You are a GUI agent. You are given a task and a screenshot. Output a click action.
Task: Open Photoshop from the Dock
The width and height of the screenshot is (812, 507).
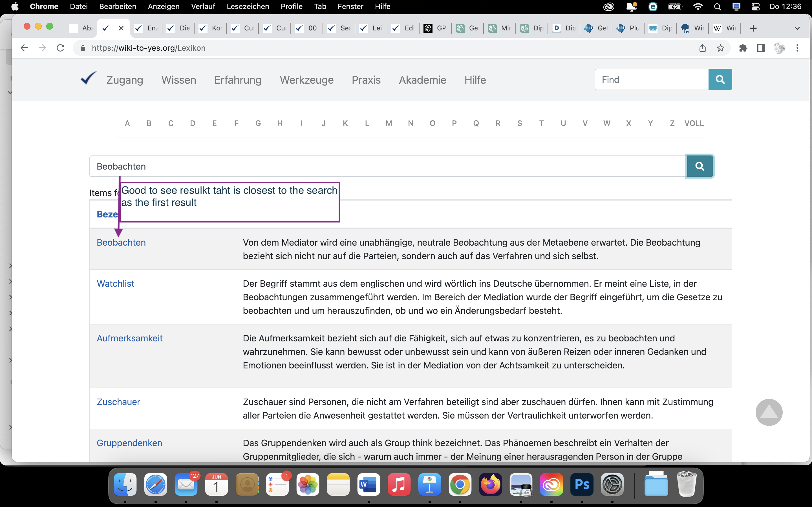coord(581,484)
